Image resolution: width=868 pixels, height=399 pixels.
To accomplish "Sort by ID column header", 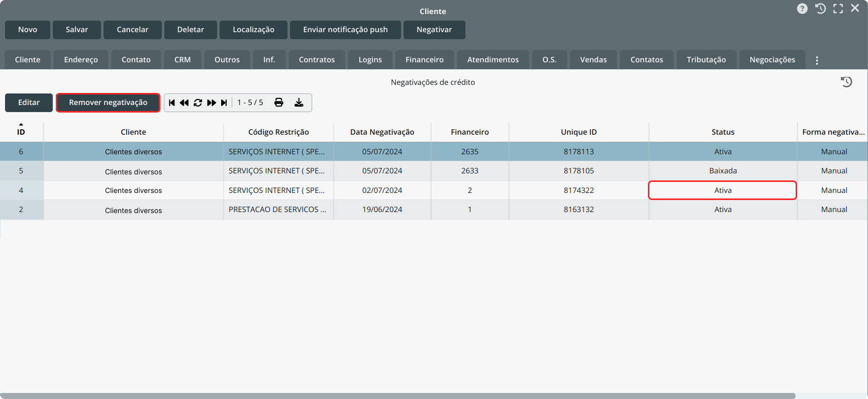I will click(x=21, y=132).
